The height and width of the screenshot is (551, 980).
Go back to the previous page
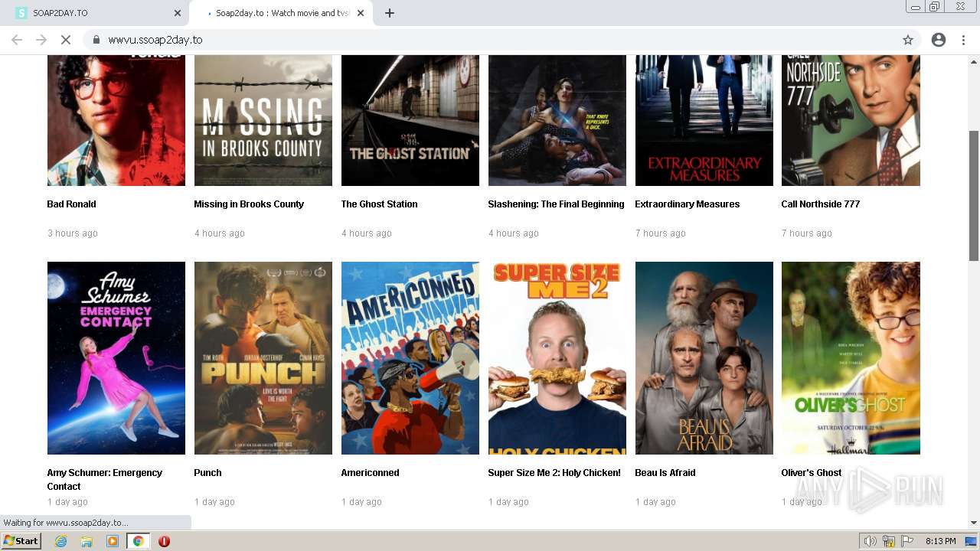click(x=17, y=40)
